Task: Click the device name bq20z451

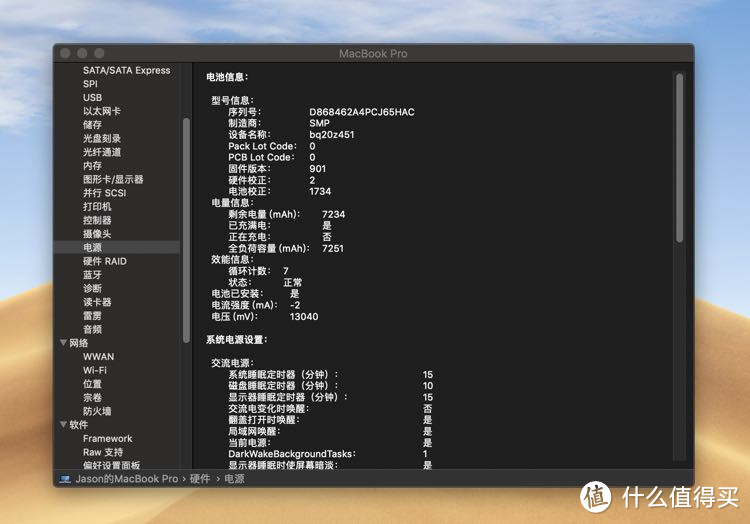Action: click(x=331, y=134)
